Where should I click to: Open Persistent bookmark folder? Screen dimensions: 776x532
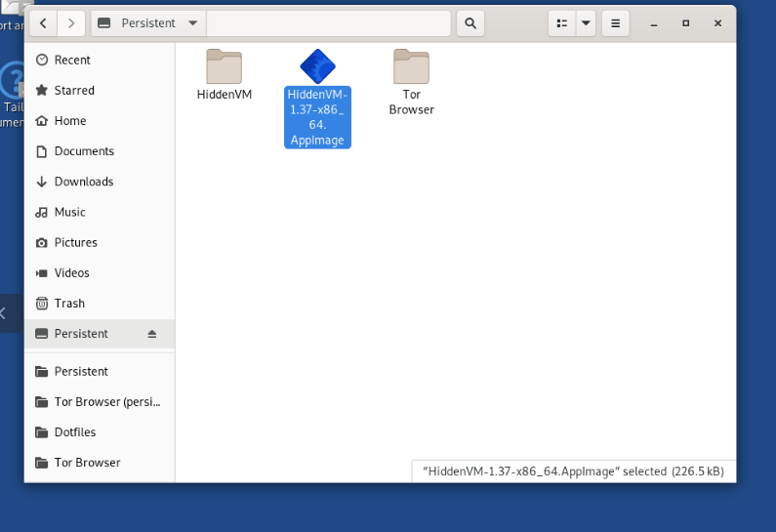(x=100, y=371)
